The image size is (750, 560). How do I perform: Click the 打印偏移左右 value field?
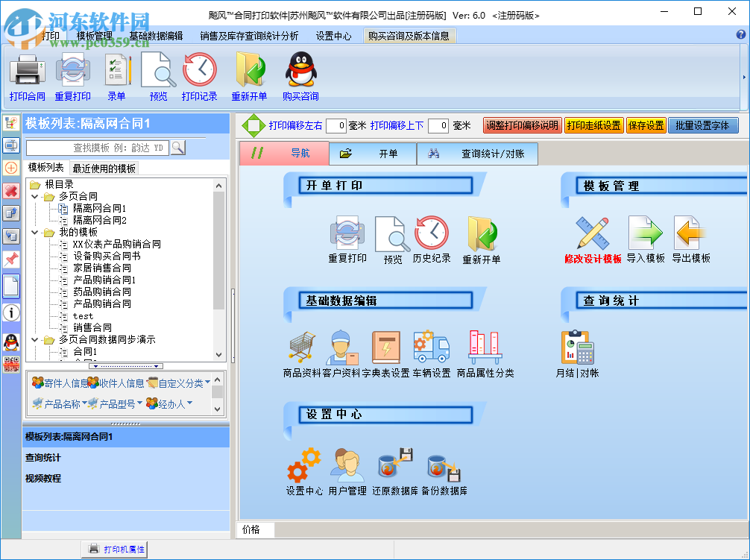335,126
